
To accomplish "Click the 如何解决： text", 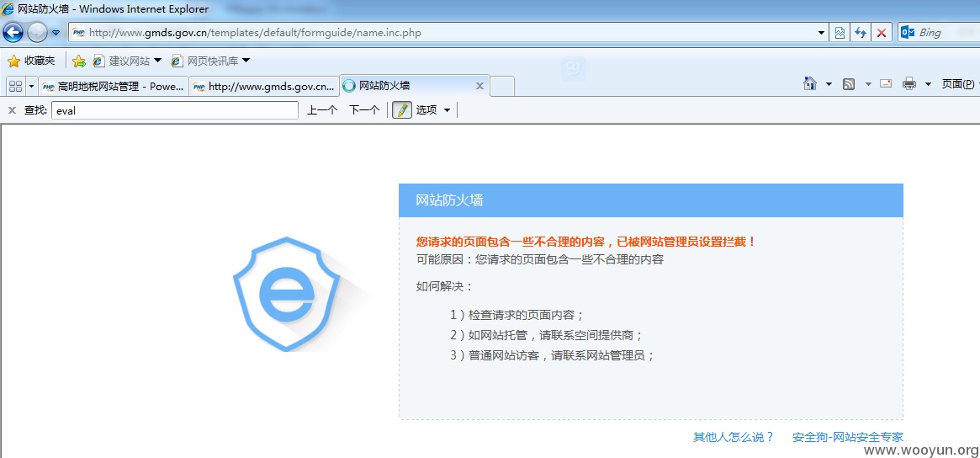I will (445, 286).
